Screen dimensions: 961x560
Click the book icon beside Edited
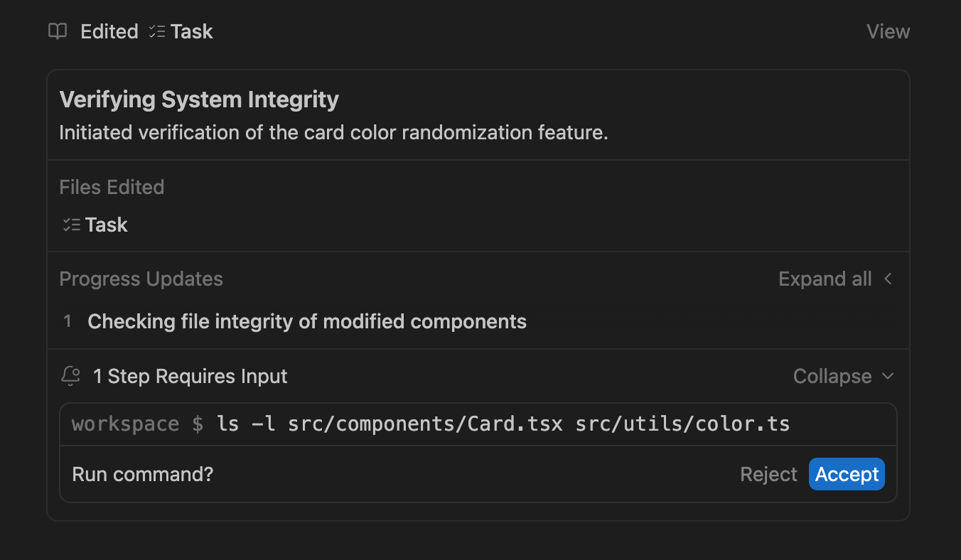pyautogui.click(x=58, y=31)
